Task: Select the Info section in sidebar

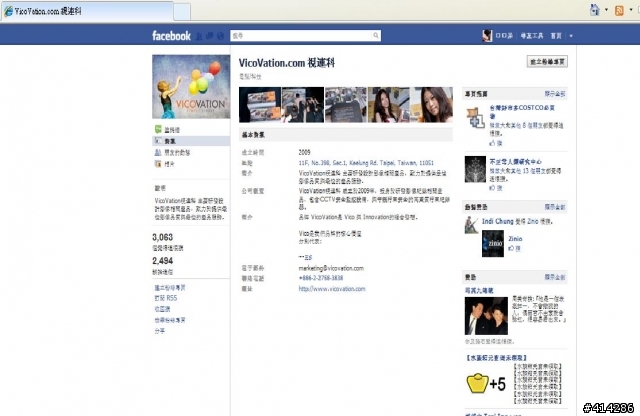Action: click(x=191, y=141)
